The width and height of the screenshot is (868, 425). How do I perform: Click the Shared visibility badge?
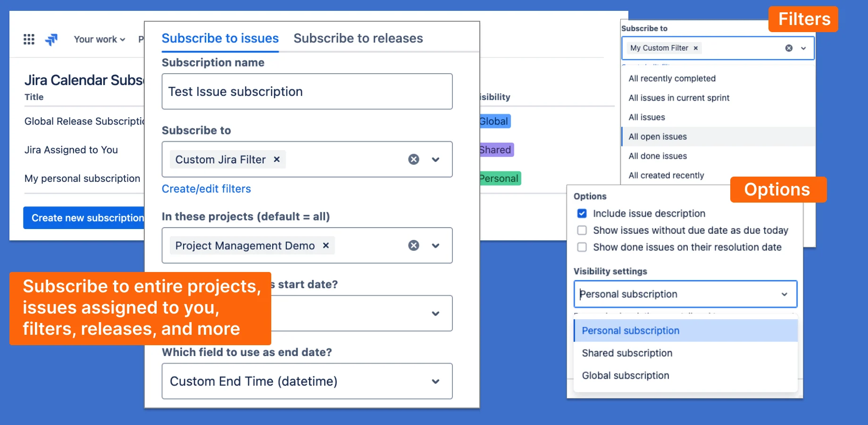(x=496, y=150)
